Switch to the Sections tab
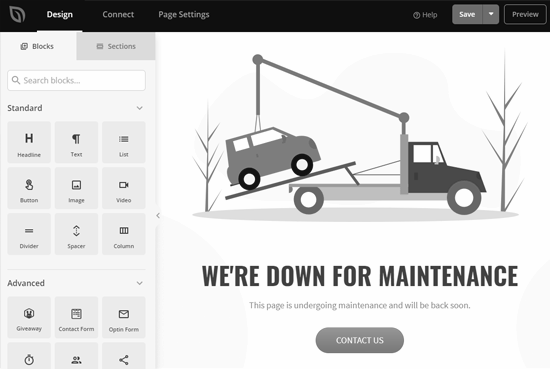Screen dimensions: 550x369 pos(116,46)
